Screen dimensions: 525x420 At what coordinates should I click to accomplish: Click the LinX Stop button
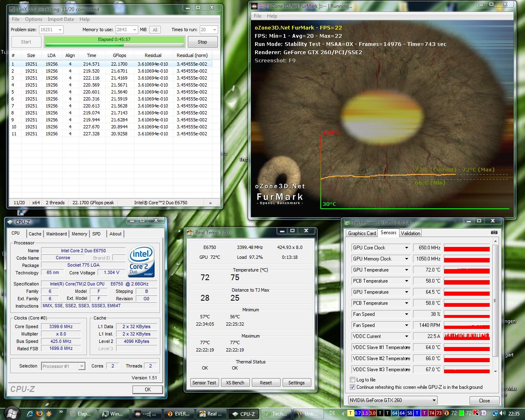203,42
